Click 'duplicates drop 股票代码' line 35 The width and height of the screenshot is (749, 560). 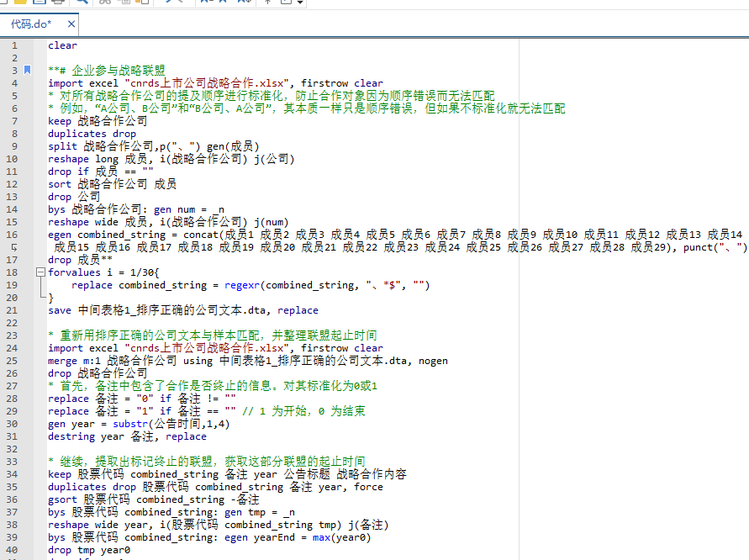pos(215,487)
